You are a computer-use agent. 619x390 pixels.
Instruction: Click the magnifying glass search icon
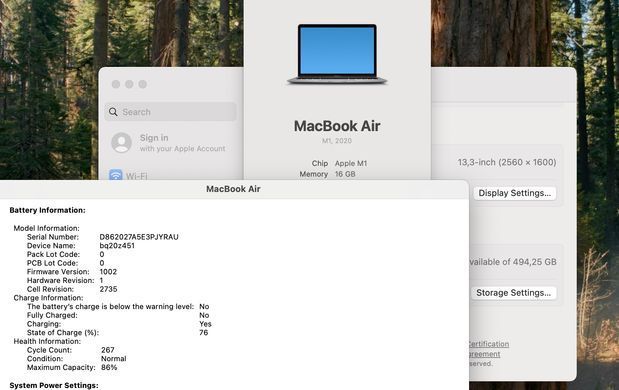pos(113,112)
